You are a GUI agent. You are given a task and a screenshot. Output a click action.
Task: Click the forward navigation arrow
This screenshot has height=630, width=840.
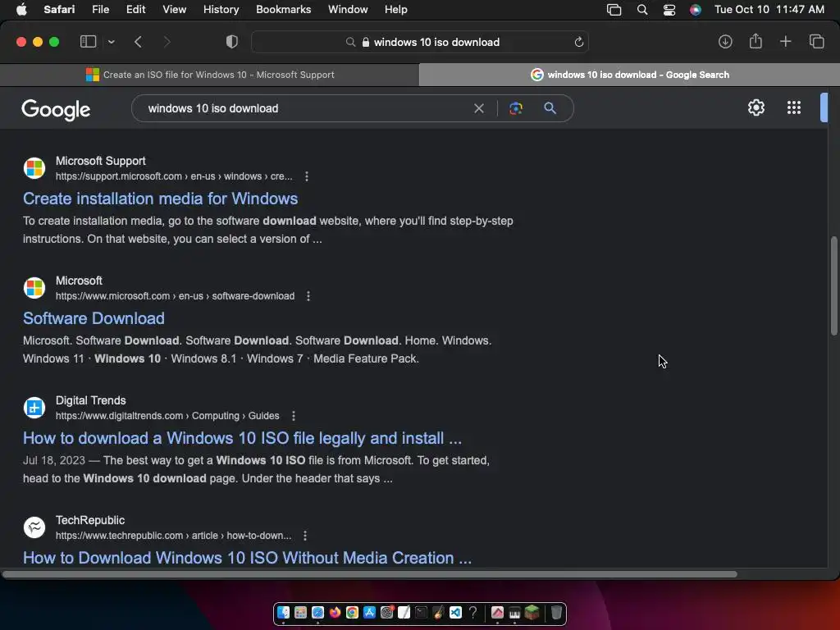[x=167, y=42]
